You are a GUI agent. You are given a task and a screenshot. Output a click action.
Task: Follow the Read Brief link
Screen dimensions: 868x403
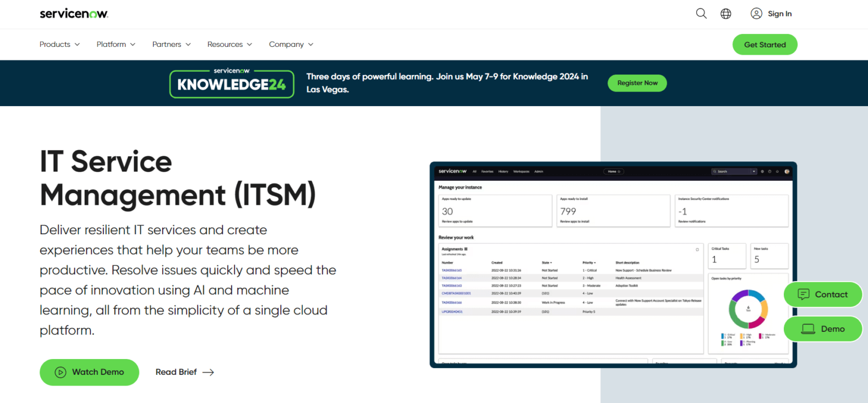point(176,372)
